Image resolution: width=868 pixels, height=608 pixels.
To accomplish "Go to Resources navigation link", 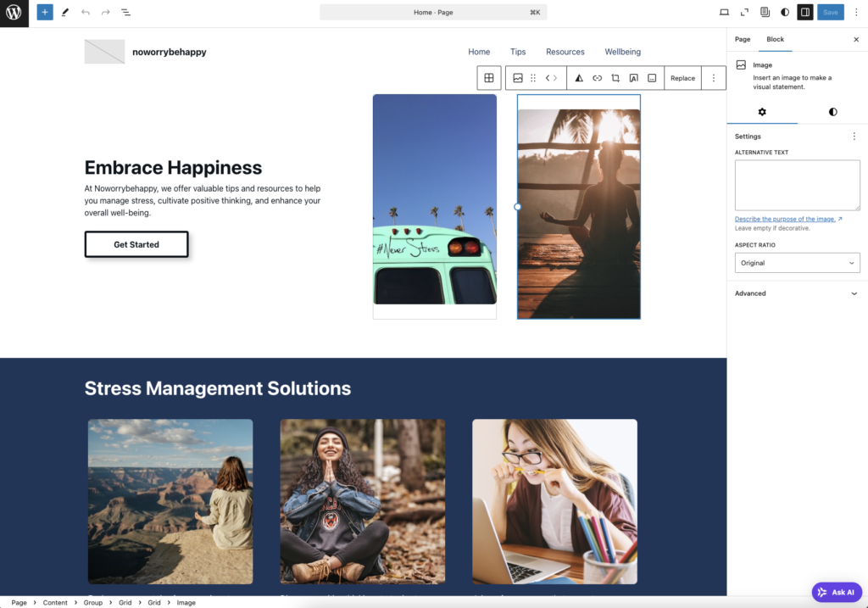I will tap(565, 52).
